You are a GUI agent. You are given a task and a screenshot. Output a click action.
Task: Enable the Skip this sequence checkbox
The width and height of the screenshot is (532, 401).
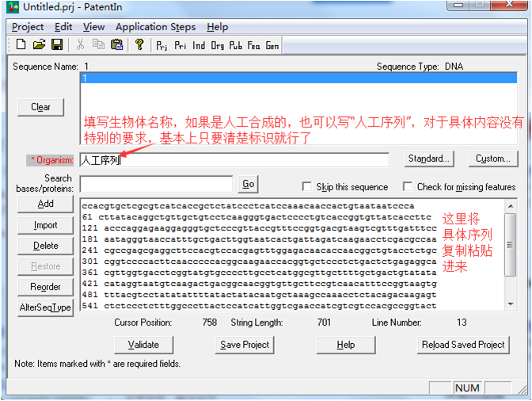point(307,187)
